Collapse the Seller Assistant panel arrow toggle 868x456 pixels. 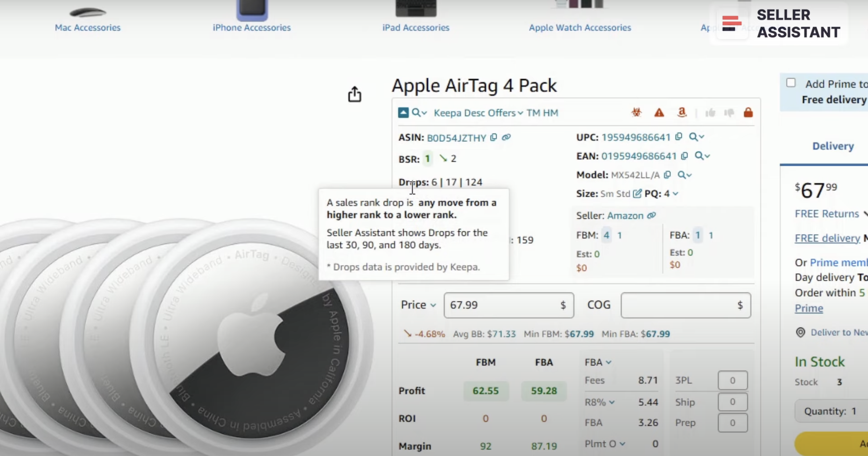[403, 112]
